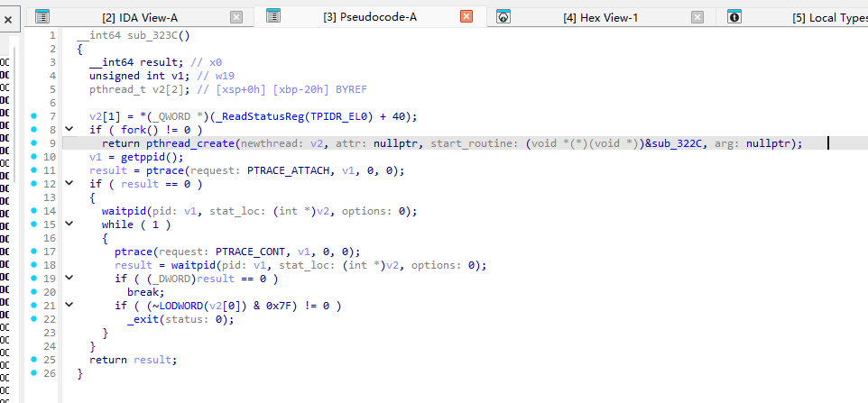Click the fork() call on line 8

pos(134,130)
